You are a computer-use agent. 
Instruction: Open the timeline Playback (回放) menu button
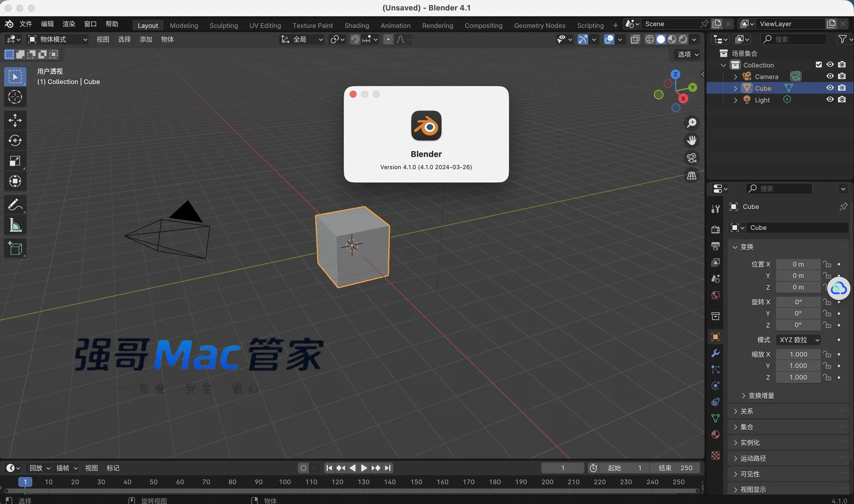click(x=40, y=468)
